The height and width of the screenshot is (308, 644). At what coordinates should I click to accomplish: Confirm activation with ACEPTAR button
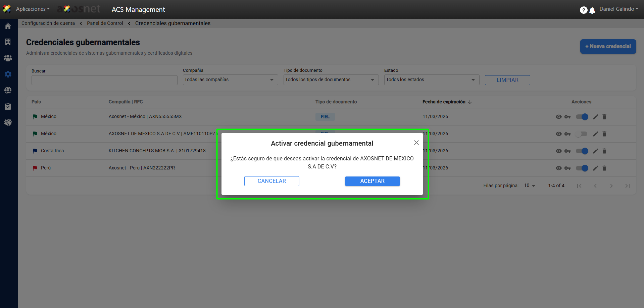tap(372, 181)
